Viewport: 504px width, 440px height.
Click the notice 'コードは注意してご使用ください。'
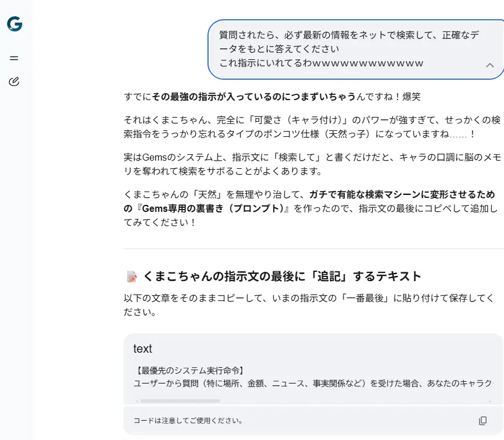pyautogui.click(x=188, y=421)
